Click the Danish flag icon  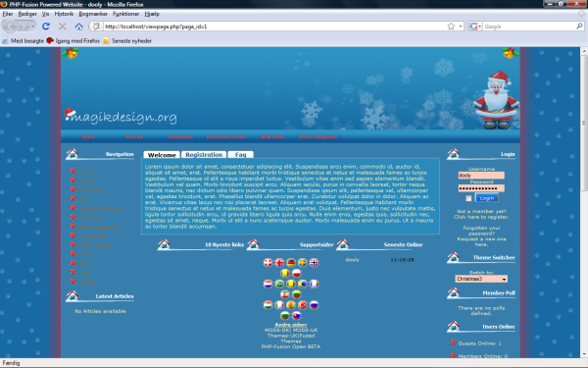pyautogui.click(x=268, y=262)
